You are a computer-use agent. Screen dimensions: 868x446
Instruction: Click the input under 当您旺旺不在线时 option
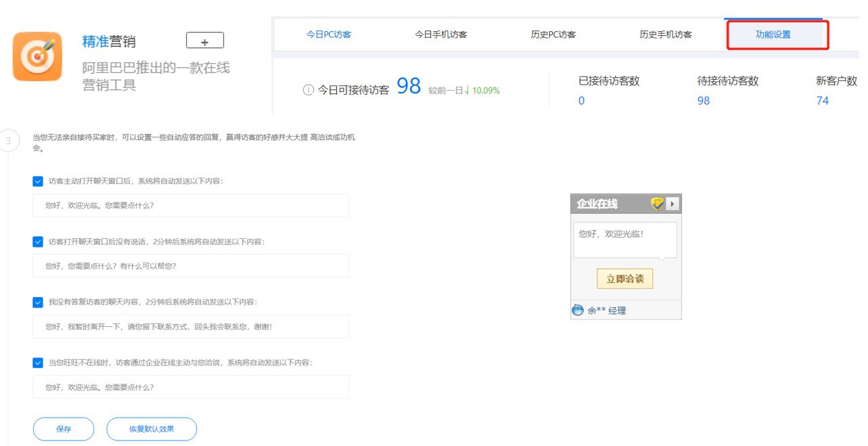point(191,387)
